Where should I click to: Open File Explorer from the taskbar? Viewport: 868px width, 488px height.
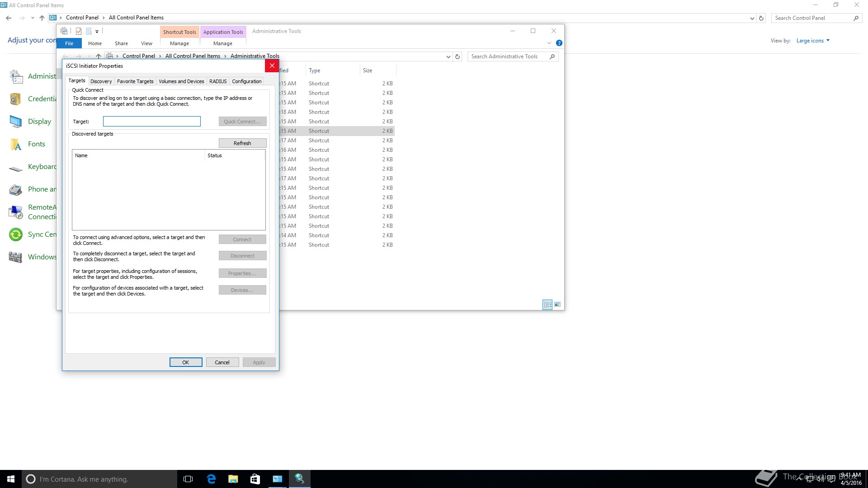coord(233,479)
